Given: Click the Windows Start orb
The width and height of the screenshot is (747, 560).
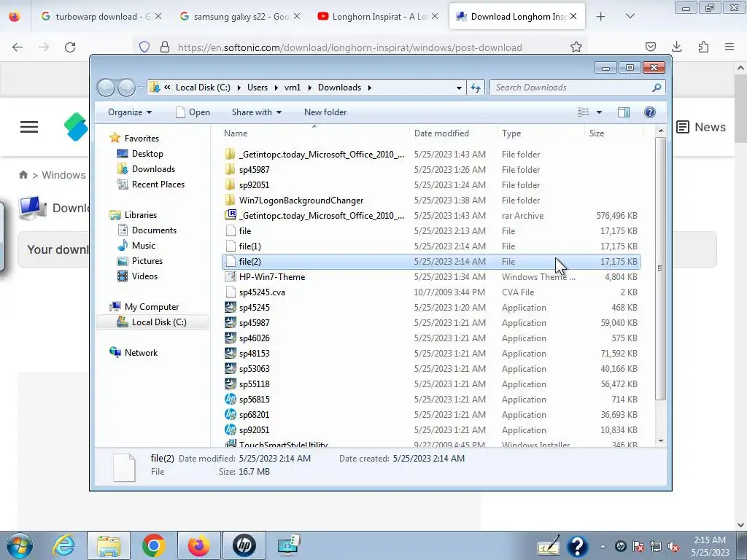Looking at the screenshot, I should 19,545.
